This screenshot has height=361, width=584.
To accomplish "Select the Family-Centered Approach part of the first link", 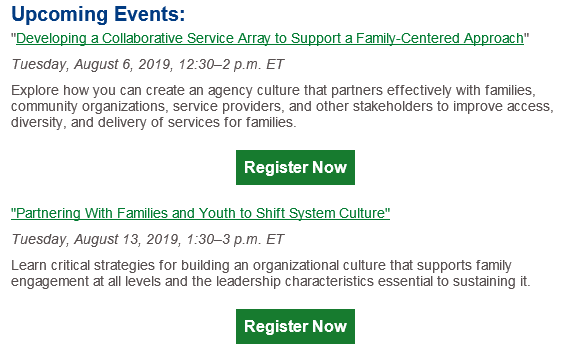I will point(439,38).
